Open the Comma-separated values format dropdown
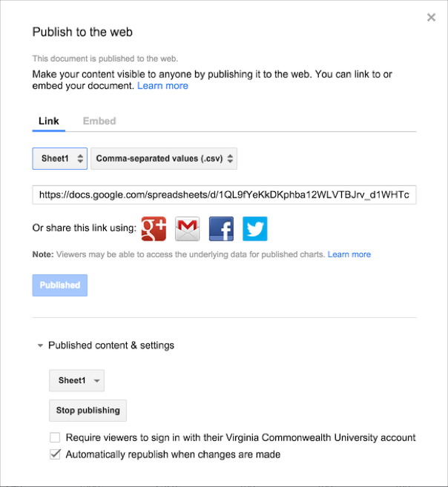 [x=164, y=159]
